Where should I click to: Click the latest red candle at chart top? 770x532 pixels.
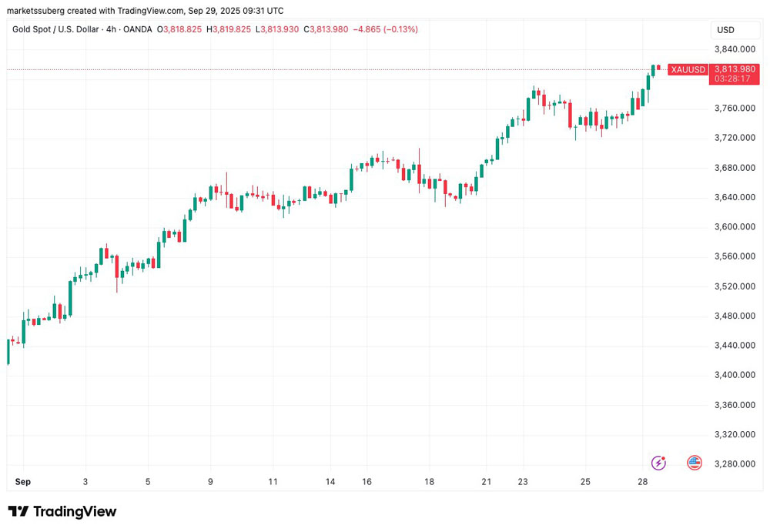(x=659, y=68)
